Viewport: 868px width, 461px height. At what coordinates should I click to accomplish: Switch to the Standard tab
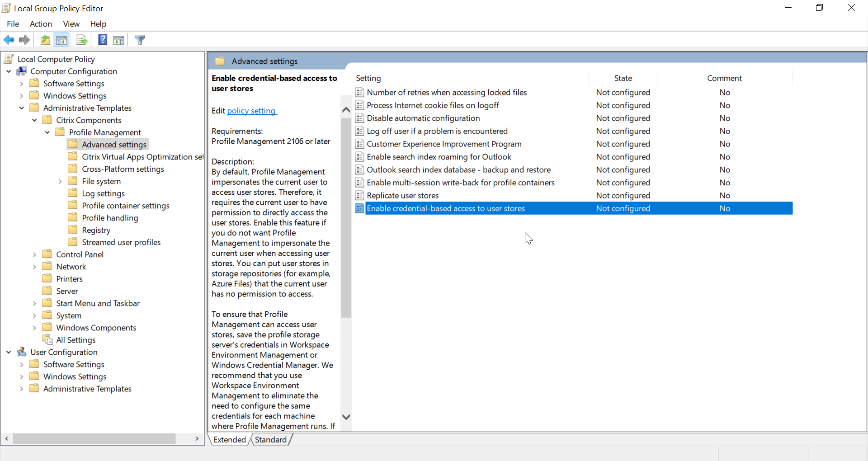pyautogui.click(x=271, y=439)
